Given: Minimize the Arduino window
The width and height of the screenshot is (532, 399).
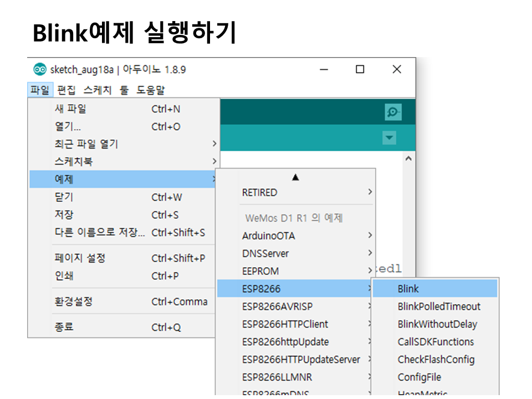Looking at the screenshot, I should (324, 69).
